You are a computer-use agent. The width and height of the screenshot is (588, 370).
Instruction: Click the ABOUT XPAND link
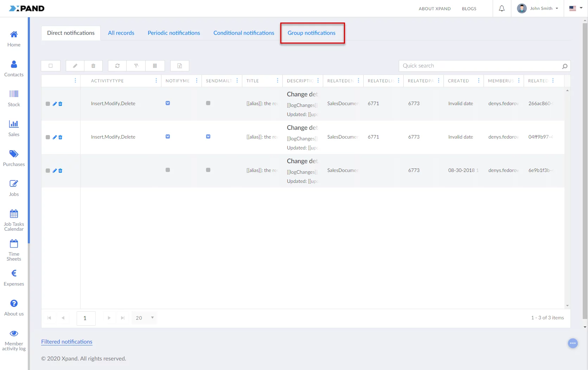[434, 9]
